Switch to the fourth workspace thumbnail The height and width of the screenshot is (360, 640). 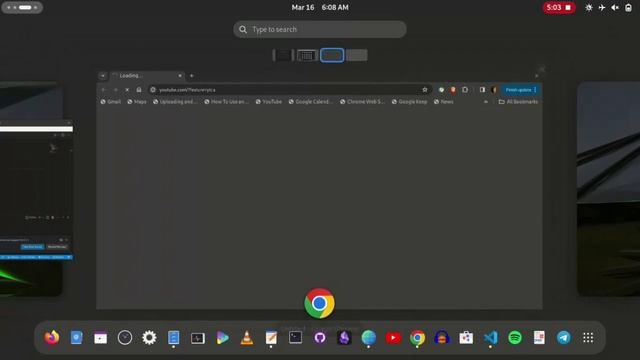coord(357,55)
